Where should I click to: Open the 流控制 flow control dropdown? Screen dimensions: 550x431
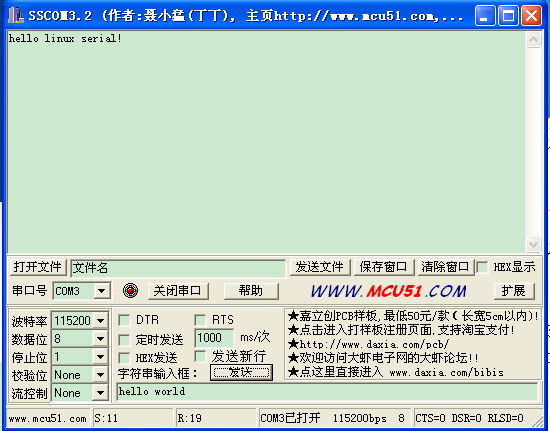100,393
